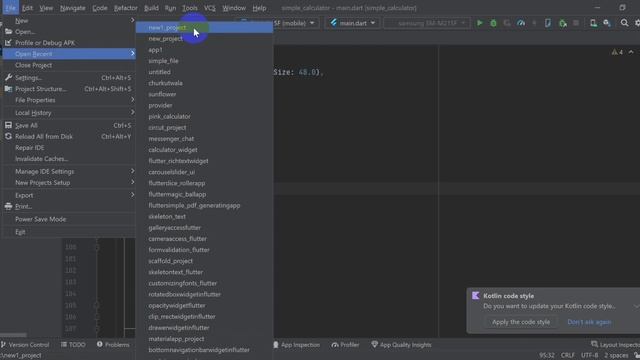Choose Close Project menu entry
The height and width of the screenshot is (360, 640).
[69, 65]
